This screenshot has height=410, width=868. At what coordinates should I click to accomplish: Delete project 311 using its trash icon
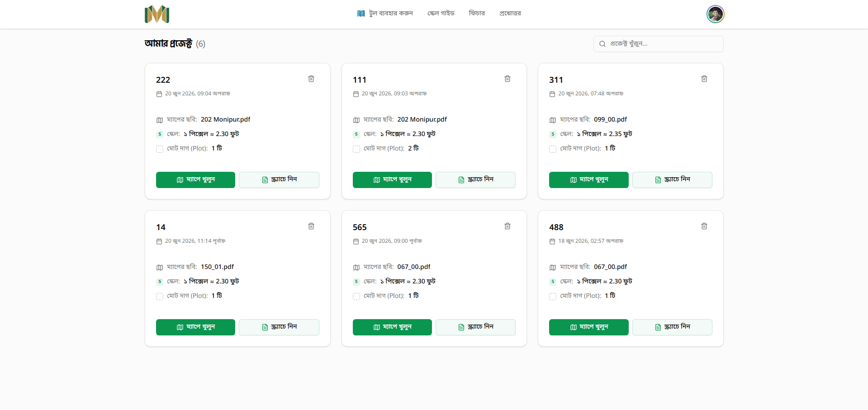[x=704, y=79]
